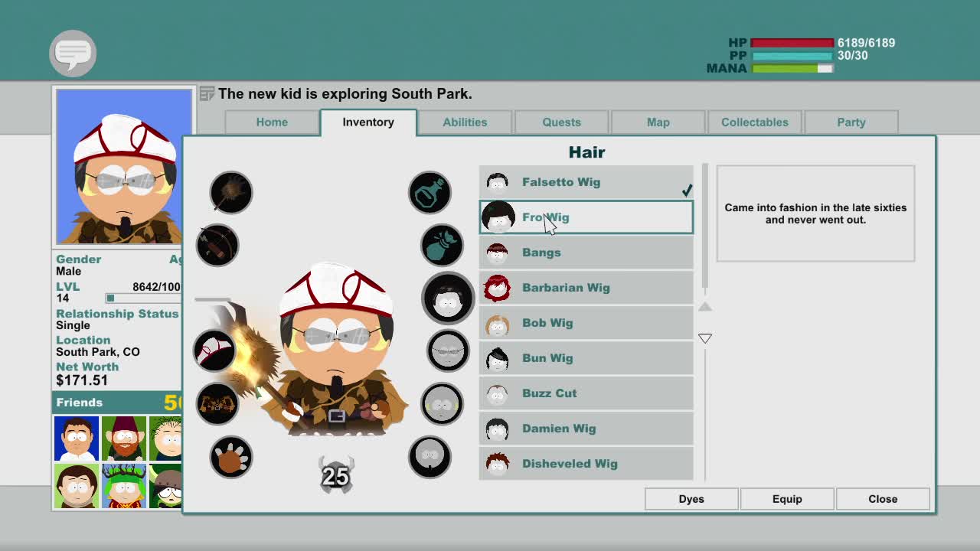This screenshot has width=980, height=551.
Task: Click the checkmark on Falsetto Wig
Action: pos(687,190)
